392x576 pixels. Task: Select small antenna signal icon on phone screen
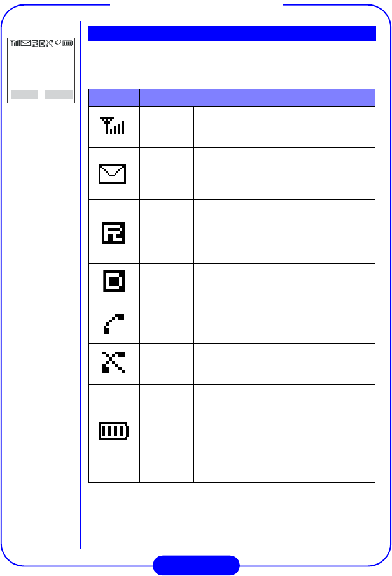(15, 43)
